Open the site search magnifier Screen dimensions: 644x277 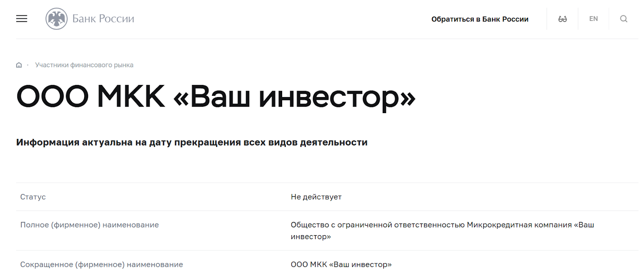623,19
